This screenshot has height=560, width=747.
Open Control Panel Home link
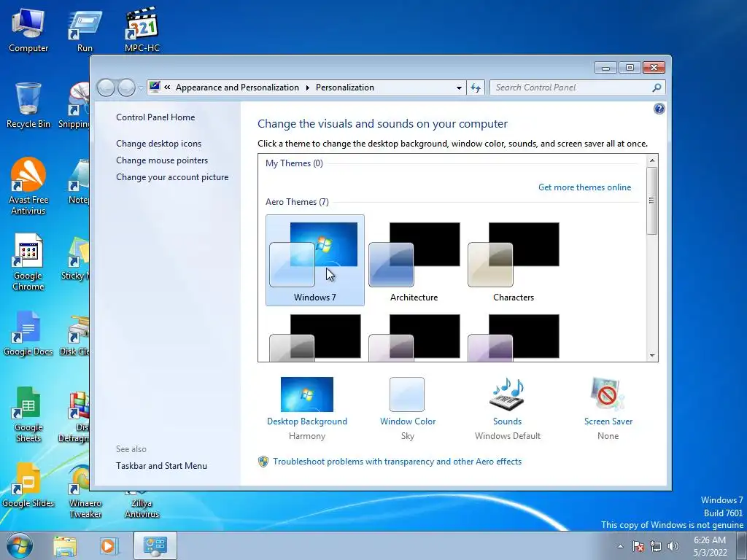[155, 117]
